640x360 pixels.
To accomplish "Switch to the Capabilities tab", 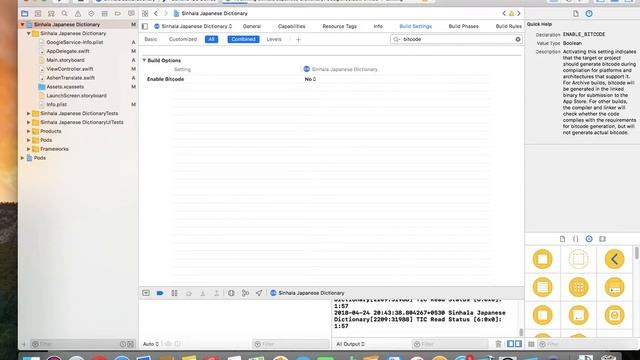I will tap(291, 26).
